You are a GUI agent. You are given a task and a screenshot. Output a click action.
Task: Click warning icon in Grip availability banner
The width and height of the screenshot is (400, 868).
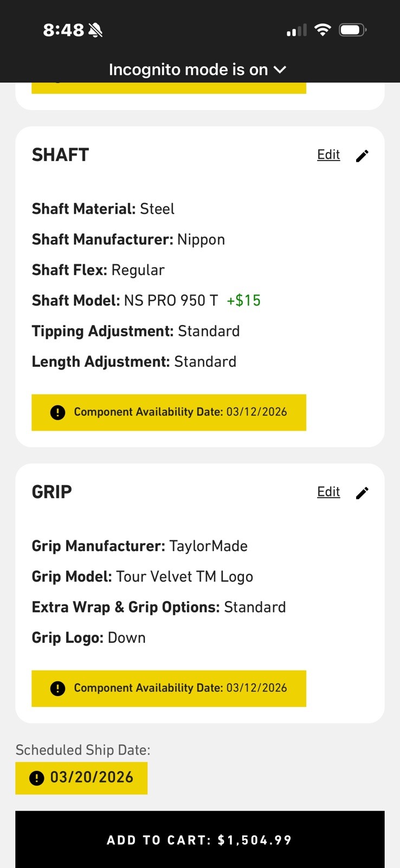pyautogui.click(x=57, y=688)
